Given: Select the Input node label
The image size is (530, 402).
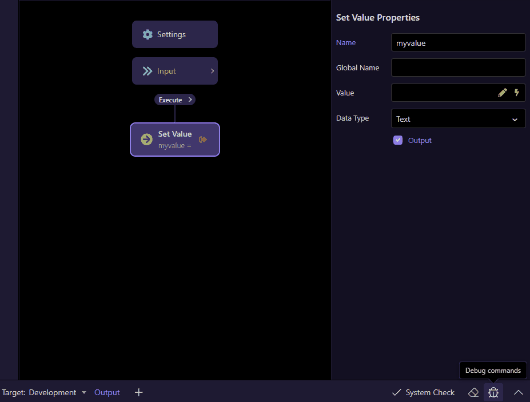Looking at the screenshot, I should (x=166, y=71).
